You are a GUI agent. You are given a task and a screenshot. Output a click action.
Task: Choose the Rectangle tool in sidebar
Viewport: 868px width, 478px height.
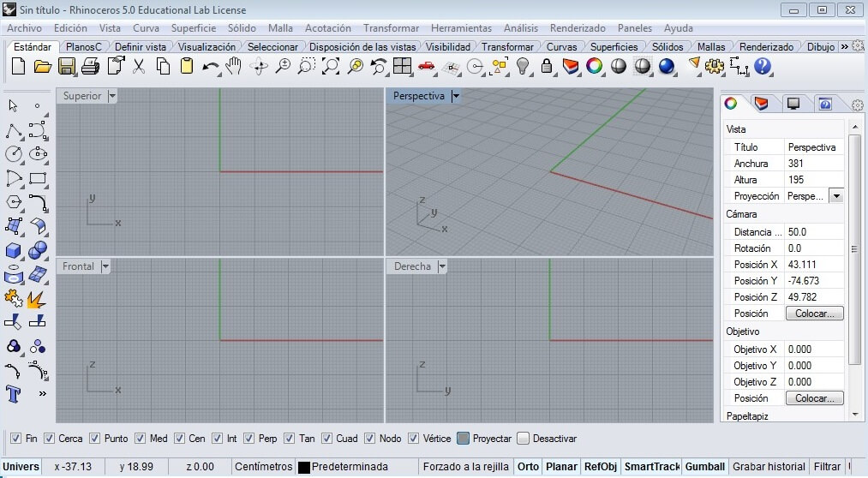pos(38,179)
